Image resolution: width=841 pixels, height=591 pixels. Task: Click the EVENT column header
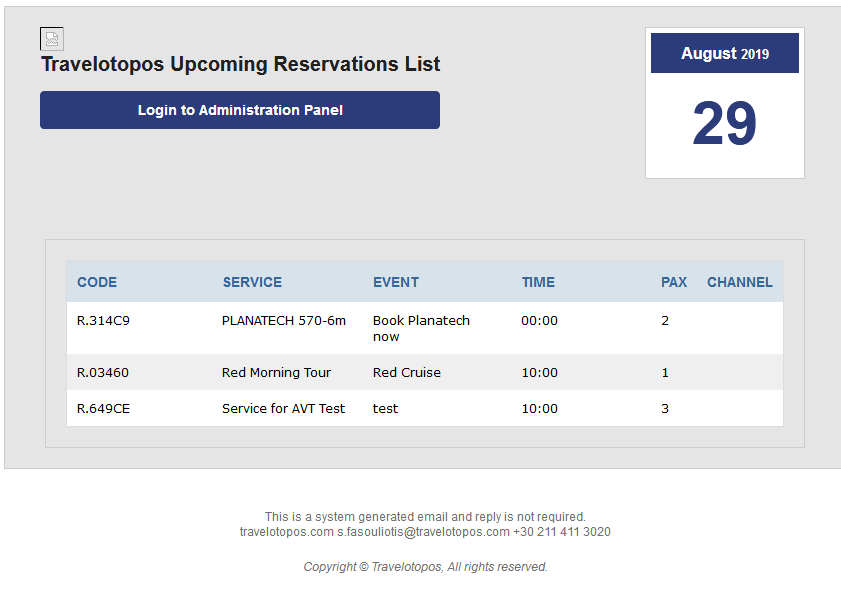click(x=396, y=282)
